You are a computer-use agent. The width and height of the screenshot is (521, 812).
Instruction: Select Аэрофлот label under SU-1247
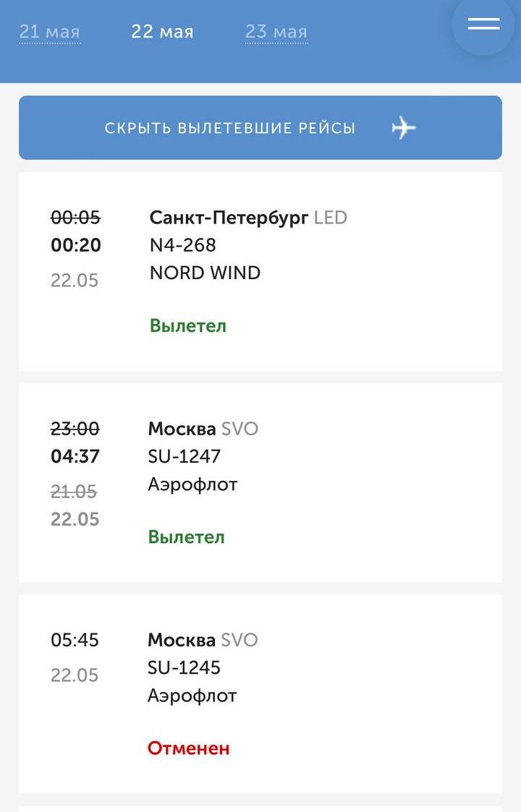click(x=192, y=484)
